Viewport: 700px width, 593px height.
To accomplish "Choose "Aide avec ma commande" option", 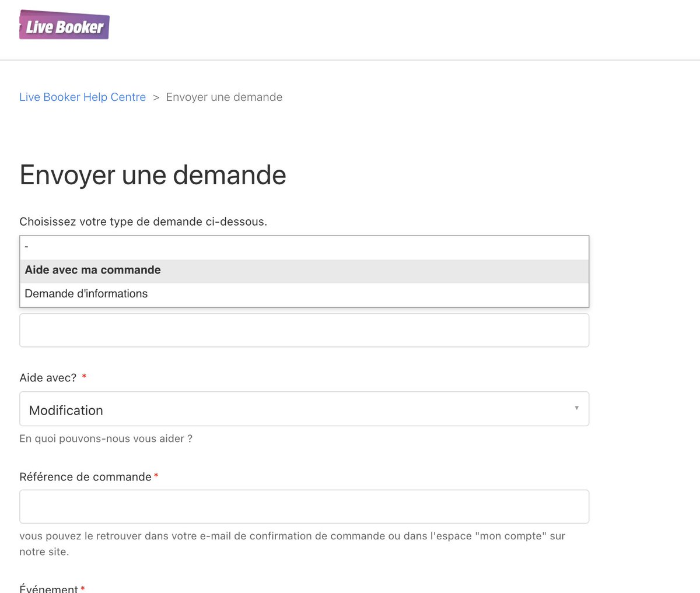I will (304, 271).
